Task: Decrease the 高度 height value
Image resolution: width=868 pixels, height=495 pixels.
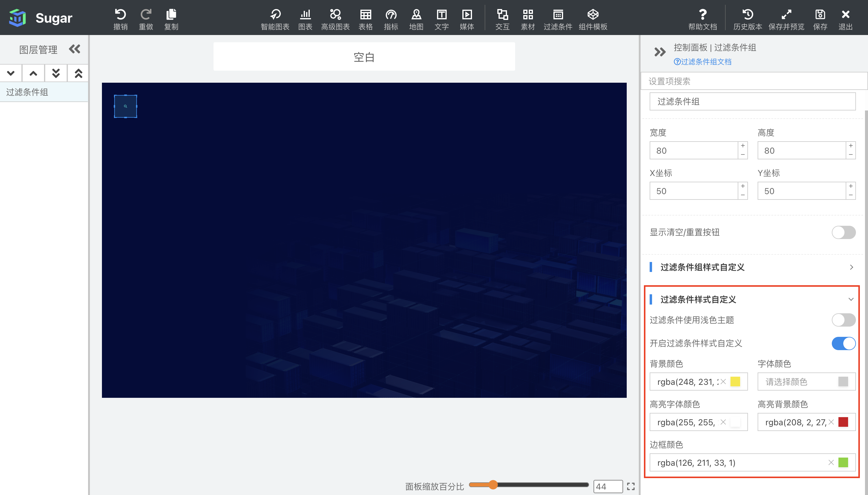Action: [851, 155]
